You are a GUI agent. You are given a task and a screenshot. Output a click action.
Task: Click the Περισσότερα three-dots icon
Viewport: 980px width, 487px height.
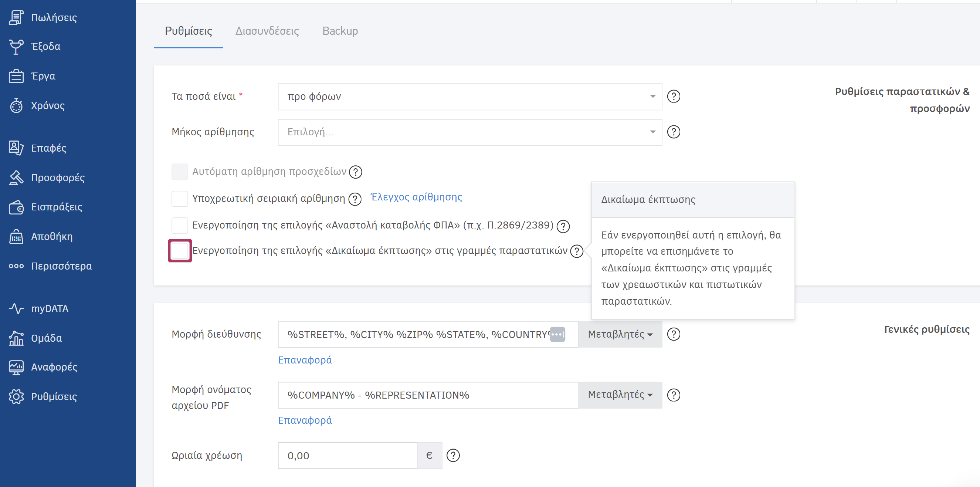click(x=16, y=266)
